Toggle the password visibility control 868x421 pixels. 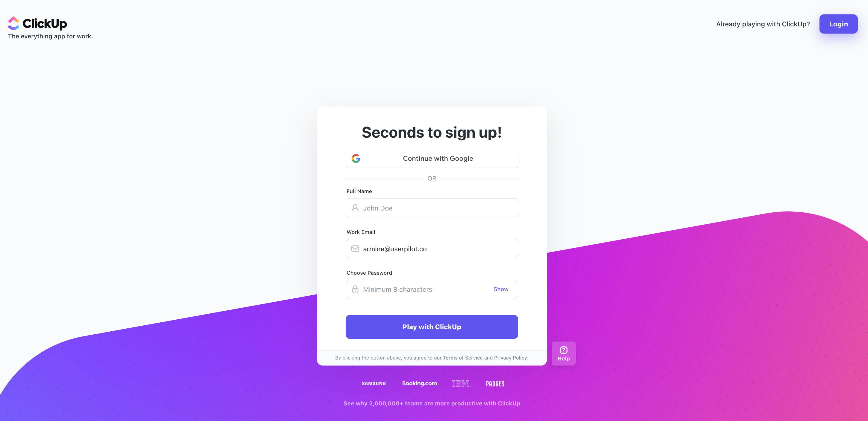[501, 288]
